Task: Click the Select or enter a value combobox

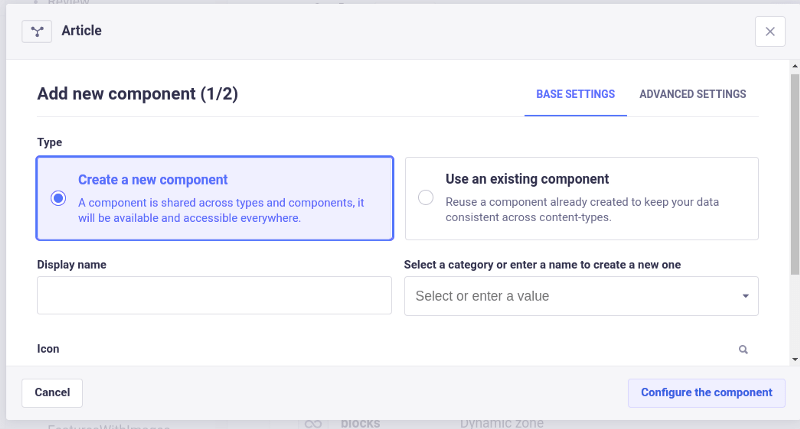Action: coord(570,296)
